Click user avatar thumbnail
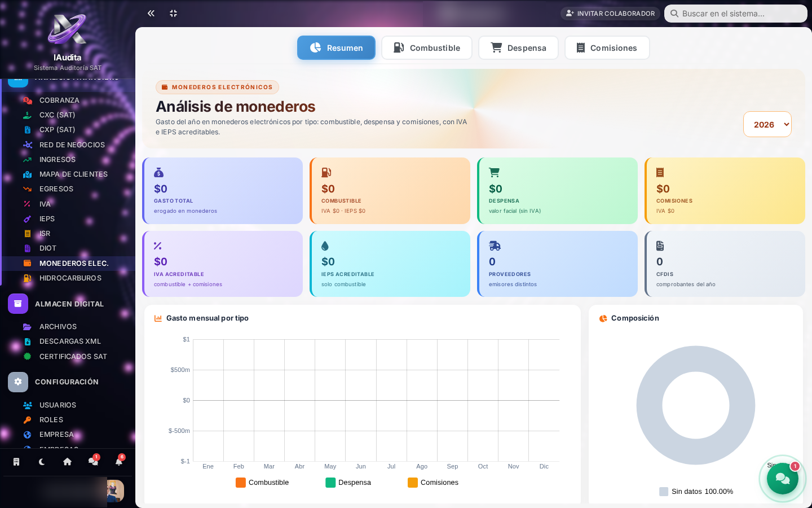This screenshot has width=812, height=508. coord(115,491)
